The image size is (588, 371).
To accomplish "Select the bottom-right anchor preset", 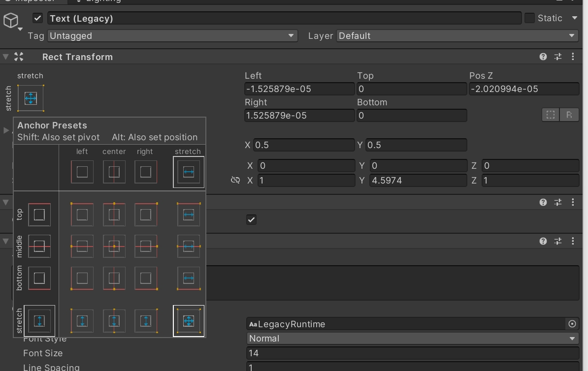I will tap(146, 278).
